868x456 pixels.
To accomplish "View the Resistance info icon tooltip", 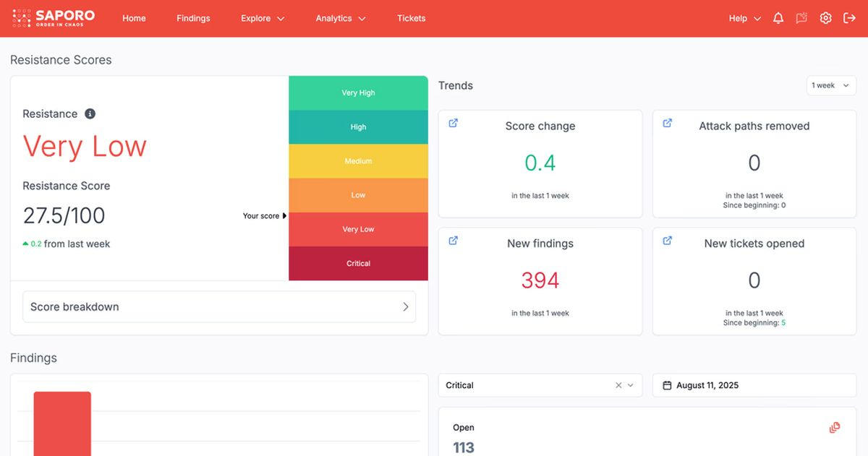I will click(90, 113).
